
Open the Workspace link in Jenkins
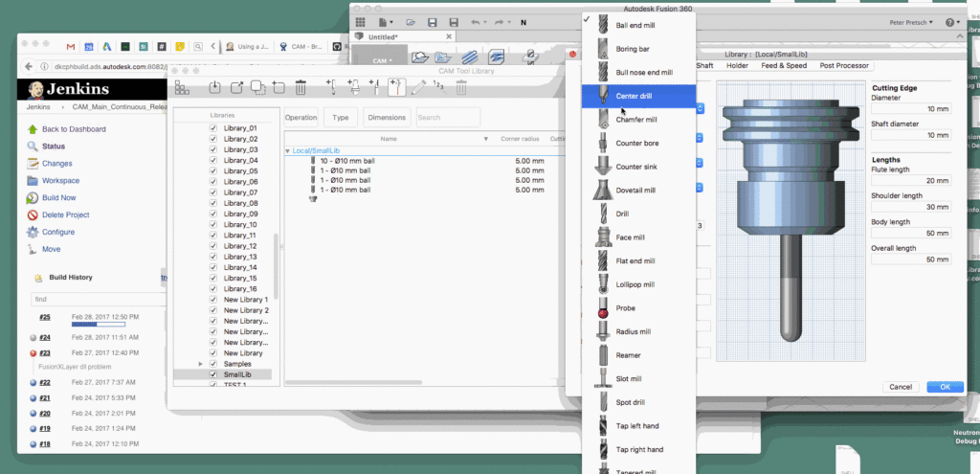click(x=60, y=181)
